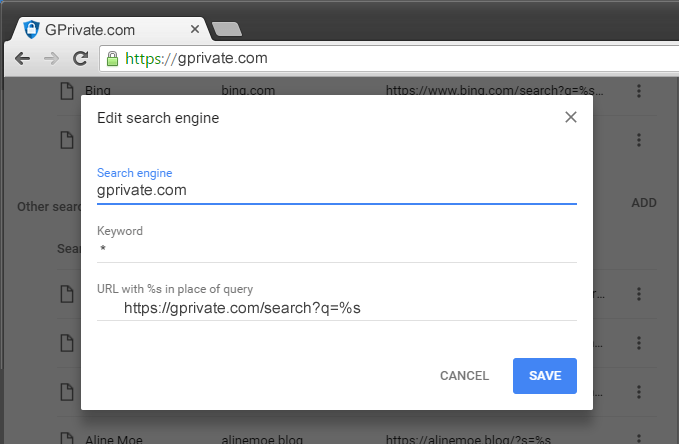The width and height of the screenshot is (679, 444).
Task: Cancel the search engine edit
Action: [x=464, y=376]
